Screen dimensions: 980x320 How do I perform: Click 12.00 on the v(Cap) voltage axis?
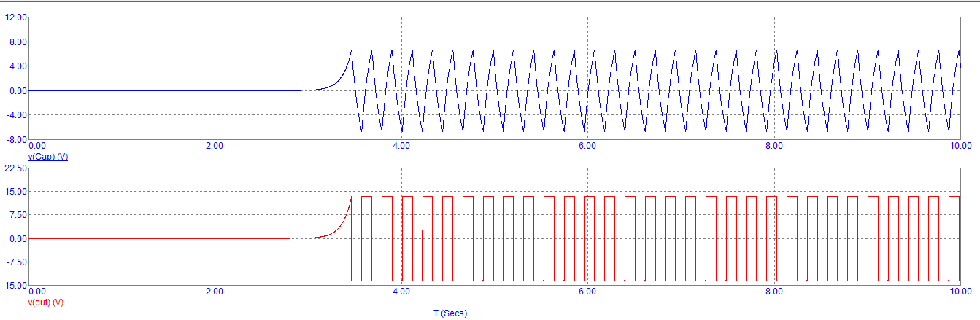click(16, 17)
